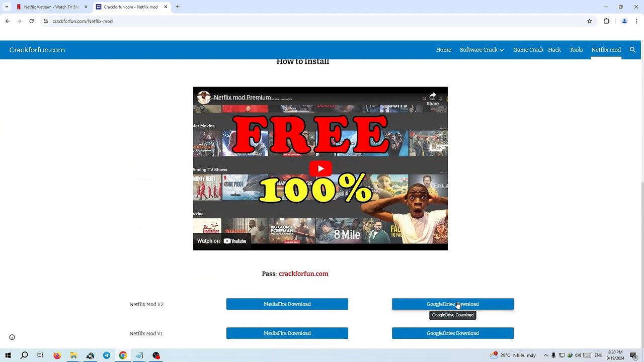Open the Chrome profile button
Image resolution: width=644 pixels, height=362 pixels.
coord(624,21)
